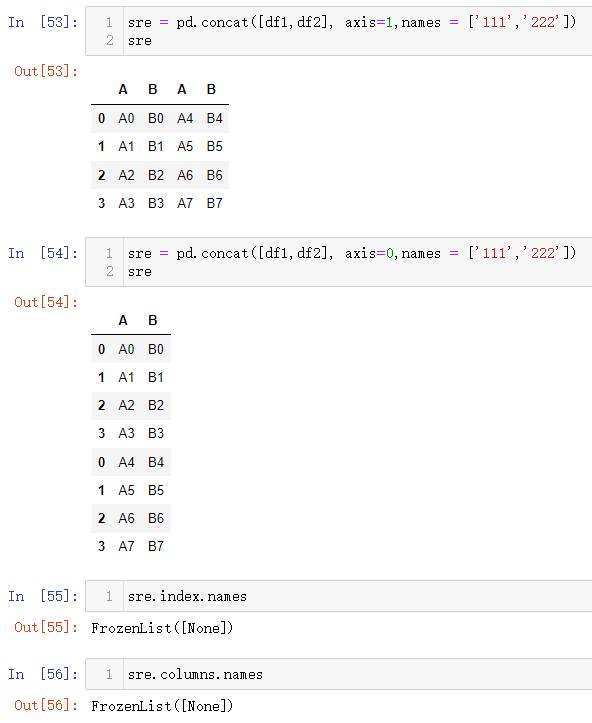Select cell A0 in Out[54] table

(126, 350)
